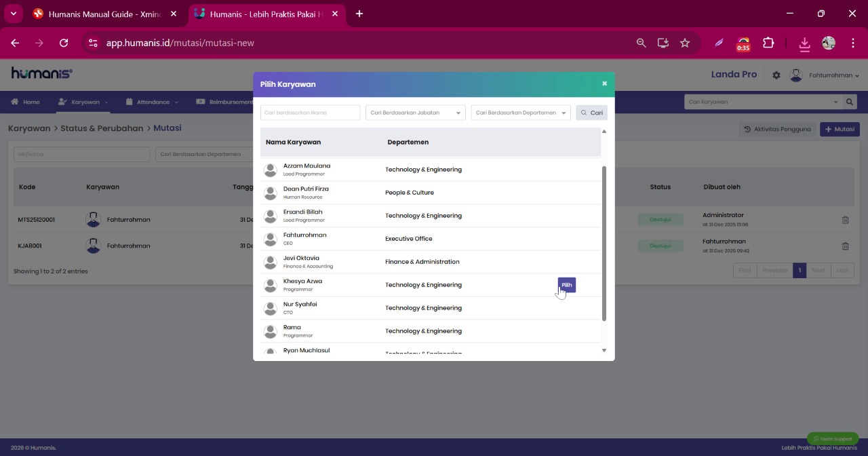
Task: Click the Cari search button in dialog
Action: (591, 113)
